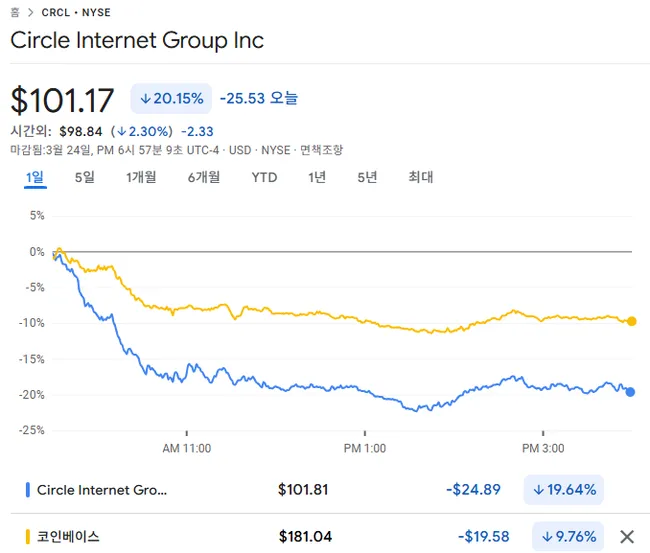Click the yellow 코인베이스 color bar

pyautogui.click(x=27, y=537)
